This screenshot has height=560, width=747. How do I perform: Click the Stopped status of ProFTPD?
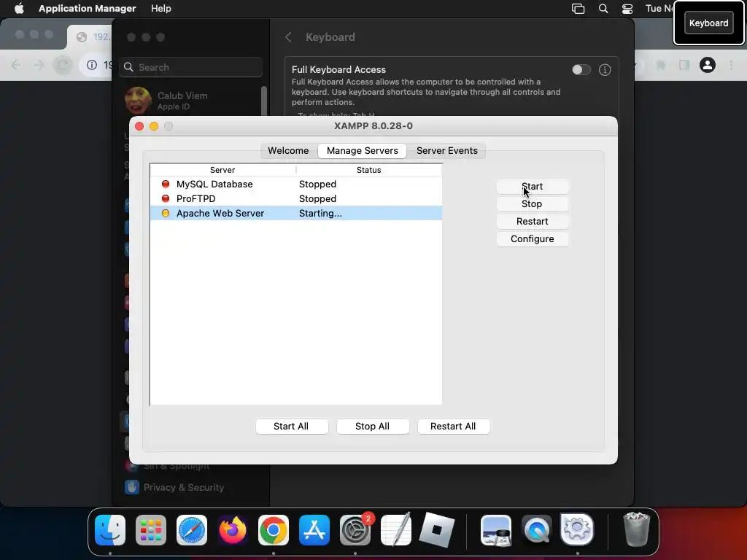[317, 198]
